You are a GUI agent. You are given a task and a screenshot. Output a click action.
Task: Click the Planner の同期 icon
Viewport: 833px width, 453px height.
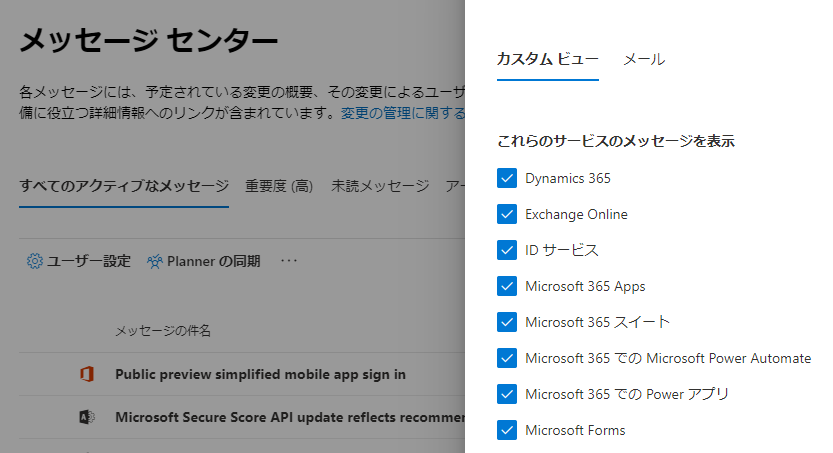[x=155, y=261]
